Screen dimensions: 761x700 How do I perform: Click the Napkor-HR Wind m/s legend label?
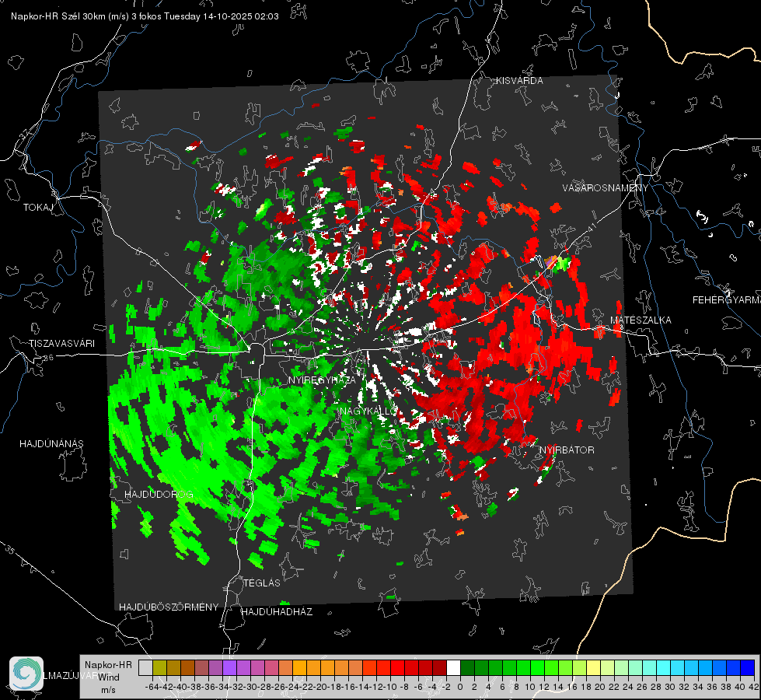click(x=108, y=677)
